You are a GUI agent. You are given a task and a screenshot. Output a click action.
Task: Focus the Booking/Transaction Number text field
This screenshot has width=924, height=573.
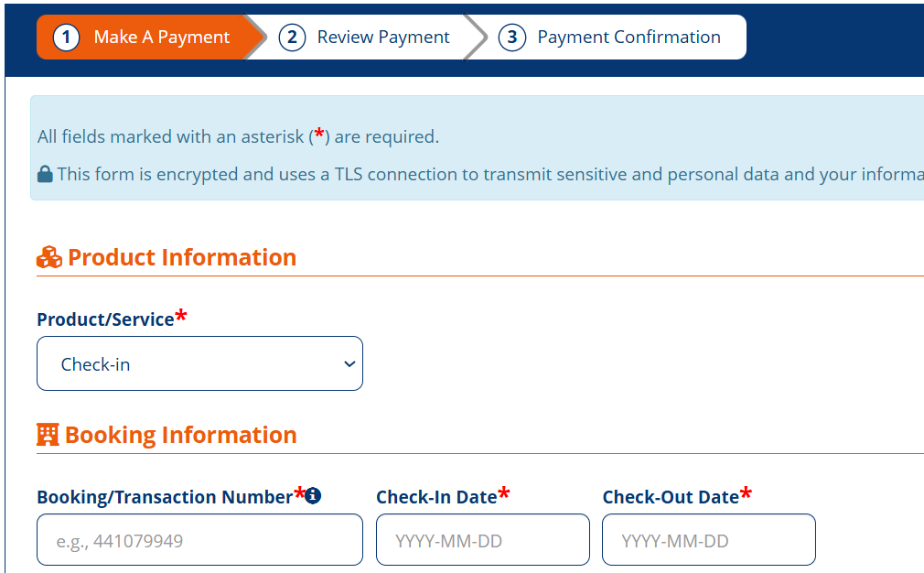199,540
